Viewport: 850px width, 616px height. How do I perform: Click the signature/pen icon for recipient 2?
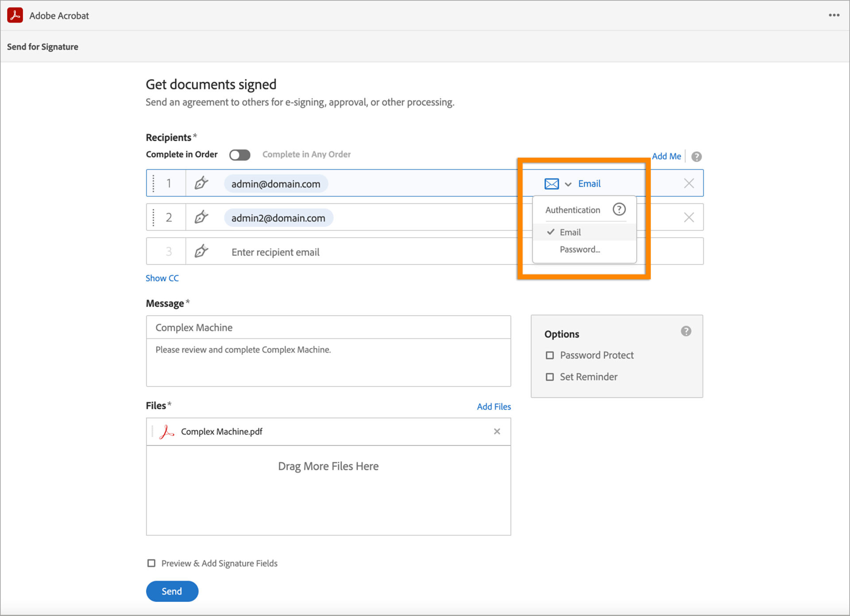202,217
